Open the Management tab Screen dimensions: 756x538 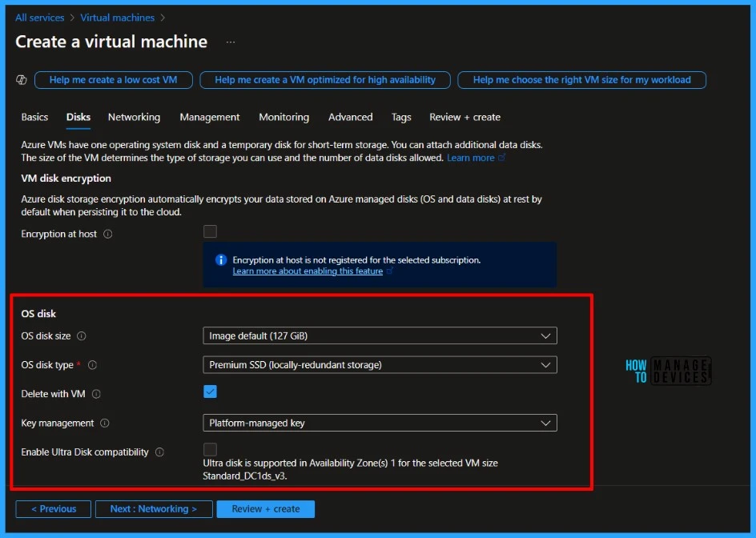tap(210, 117)
